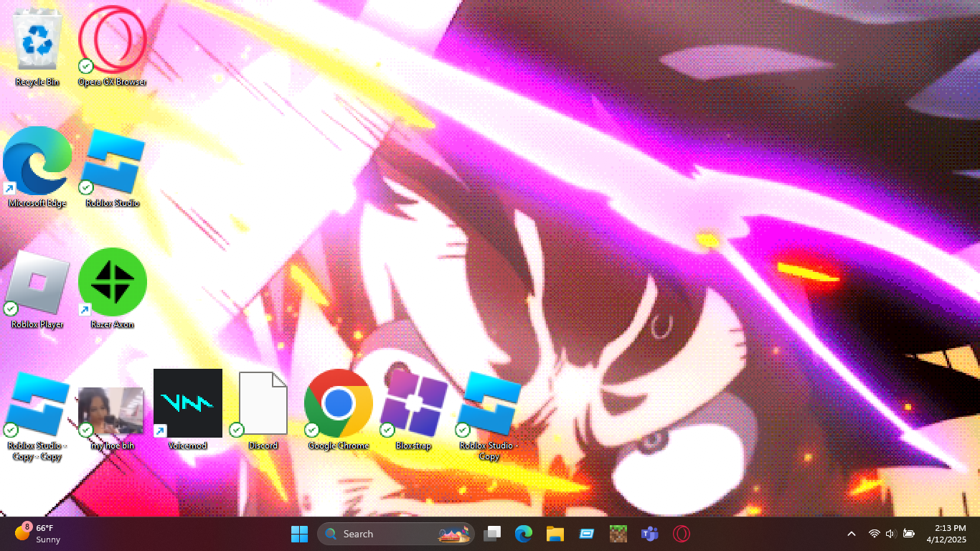The image size is (980, 551).
Task: Open the 66°F Sunny weather widget
Action: pos(37,534)
